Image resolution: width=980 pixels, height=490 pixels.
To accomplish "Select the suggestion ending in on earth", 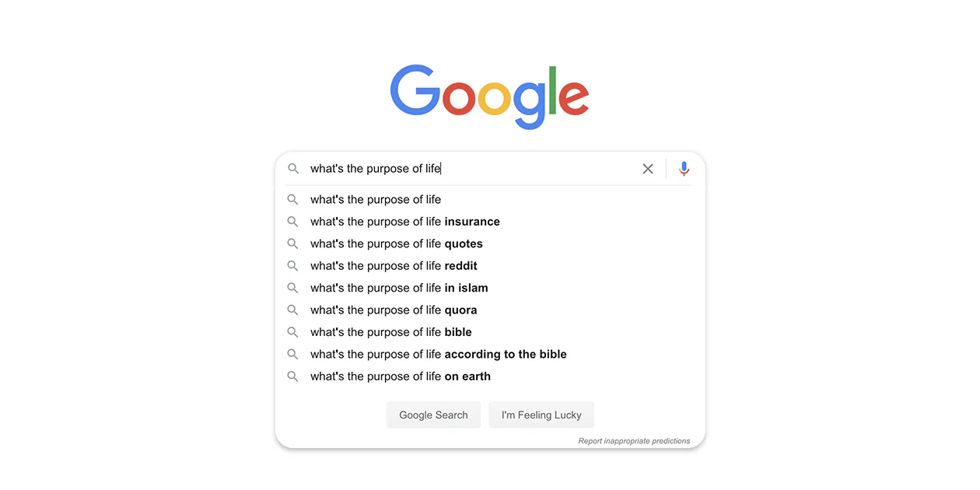I will pyautogui.click(x=400, y=376).
